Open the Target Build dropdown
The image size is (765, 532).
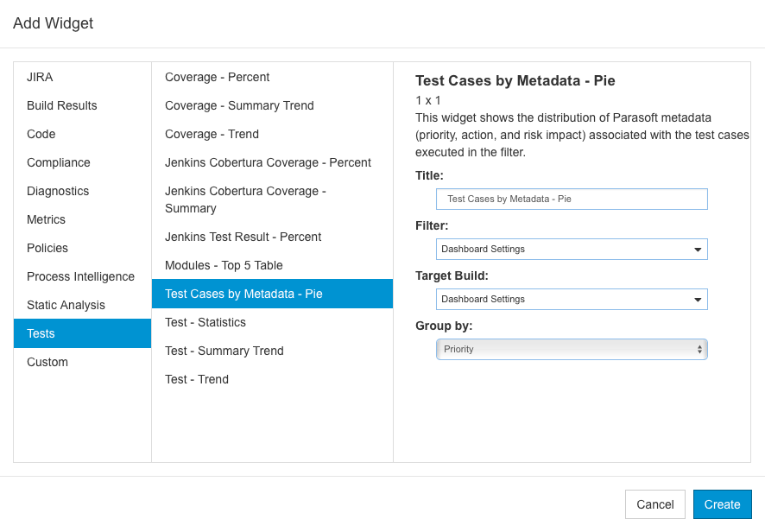pos(572,299)
